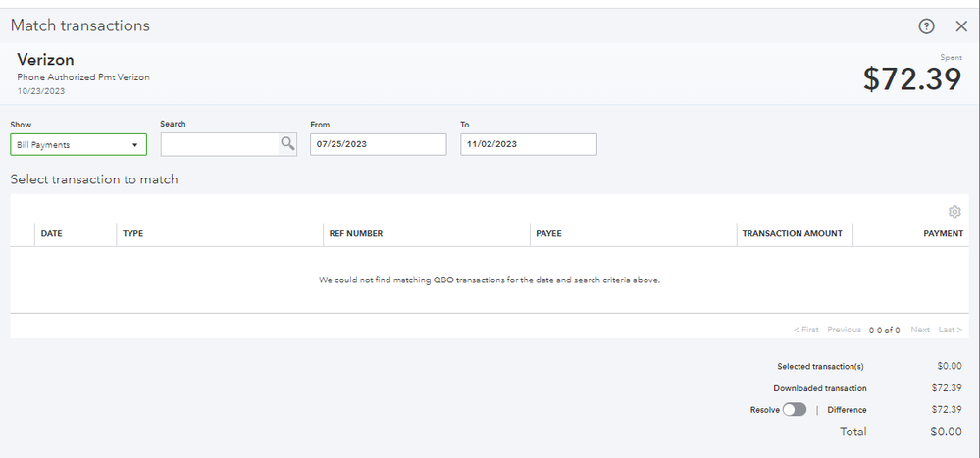The width and height of the screenshot is (980, 458).
Task: Click the Downloaded transaction label
Action: coord(820,388)
